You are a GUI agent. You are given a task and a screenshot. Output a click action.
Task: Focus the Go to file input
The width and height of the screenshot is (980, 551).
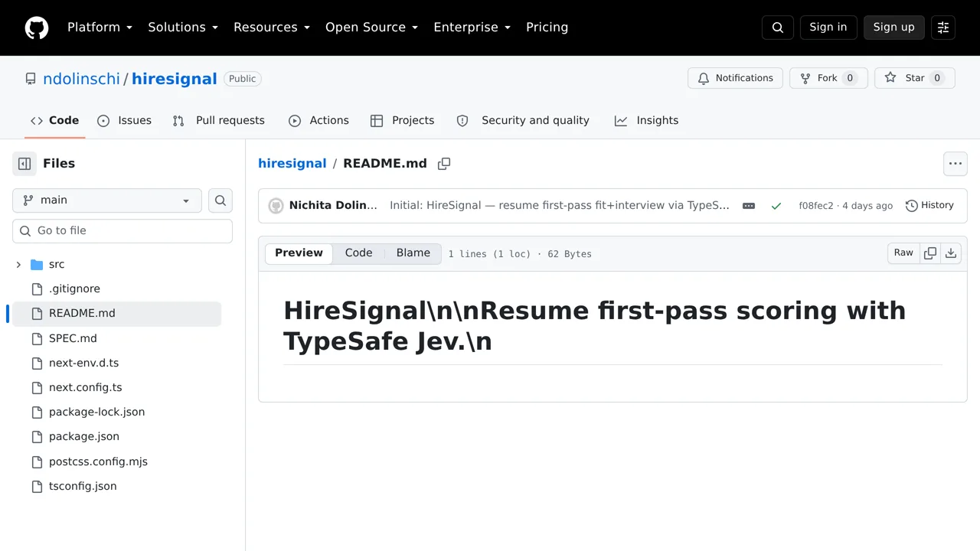tap(122, 231)
